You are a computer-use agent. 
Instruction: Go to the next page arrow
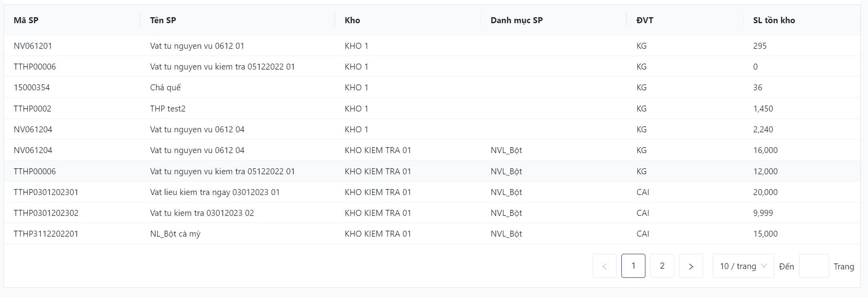tap(691, 266)
